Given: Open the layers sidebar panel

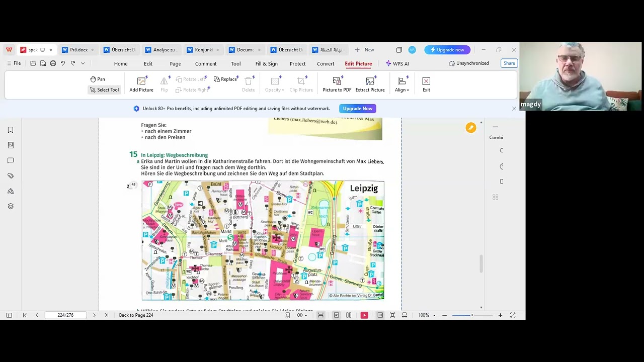Looking at the screenshot, I should [x=11, y=206].
